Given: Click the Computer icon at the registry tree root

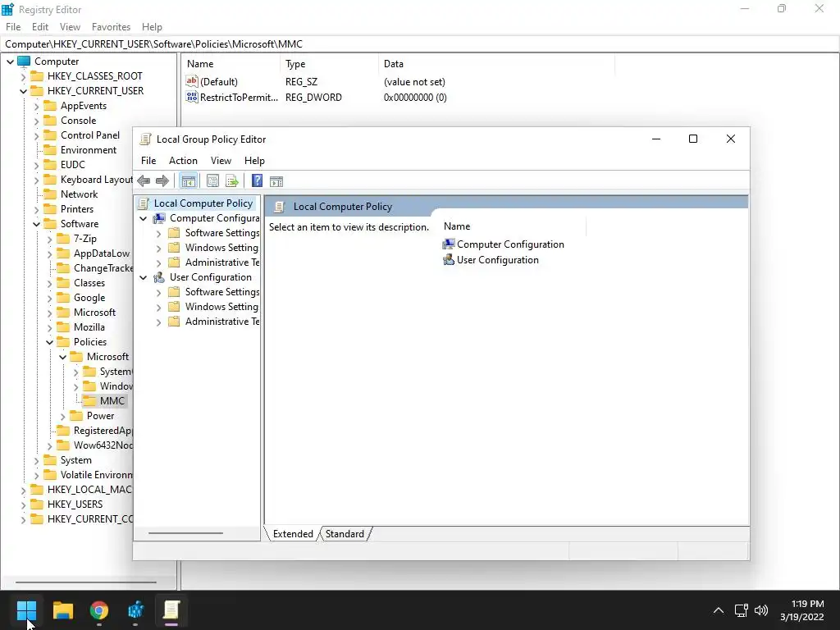Looking at the screenshot, I should click(x=24, y=61).
